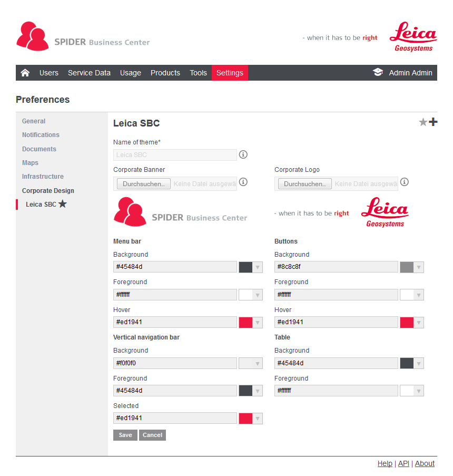Click the info icon beside Corporate Banner
Screen dimensions: 453x476
tap(243, 182)
